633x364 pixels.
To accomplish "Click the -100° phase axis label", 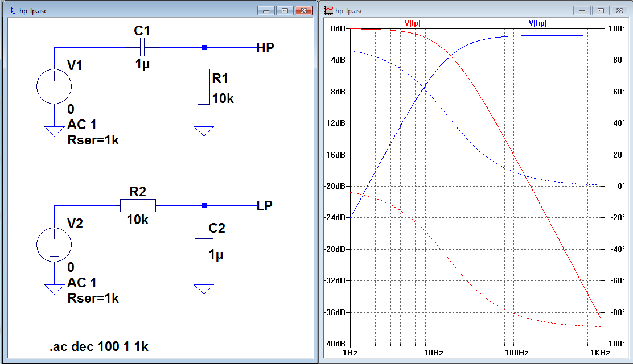I will (x=616, y=344).
